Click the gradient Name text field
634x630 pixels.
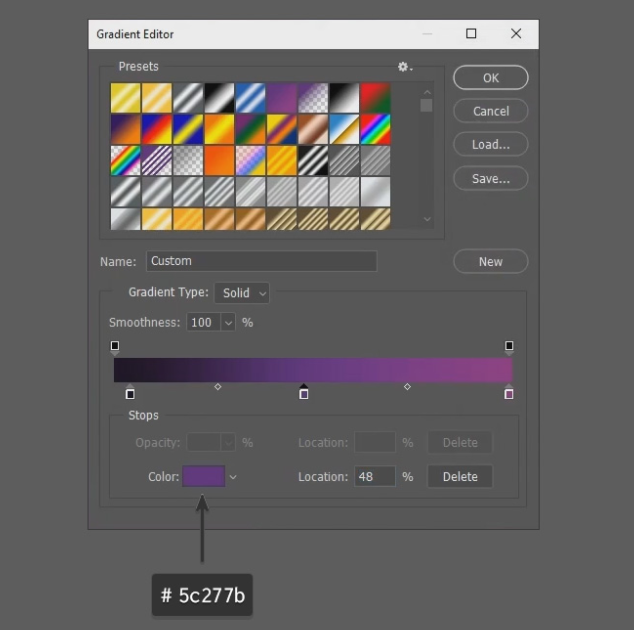point(262,261)
